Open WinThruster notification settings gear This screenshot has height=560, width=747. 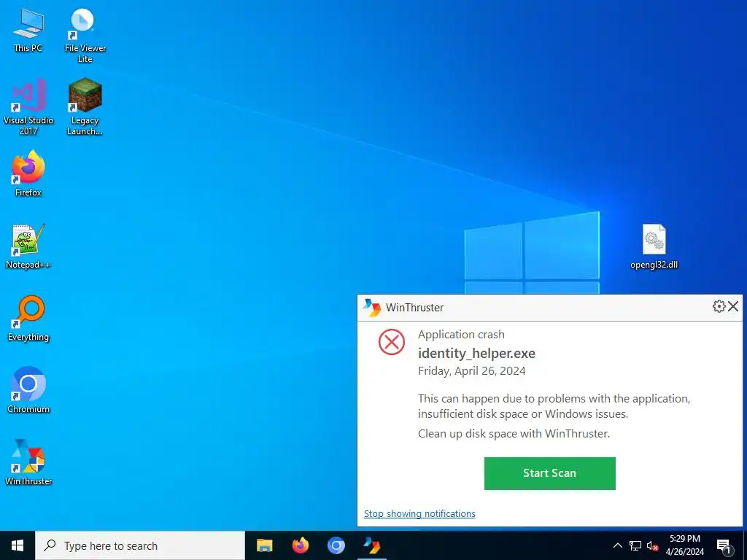click(719, 306)
